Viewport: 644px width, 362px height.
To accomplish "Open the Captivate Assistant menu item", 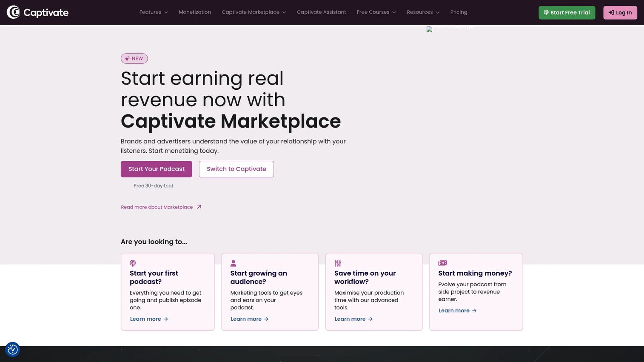I will [x=321, y=12].
